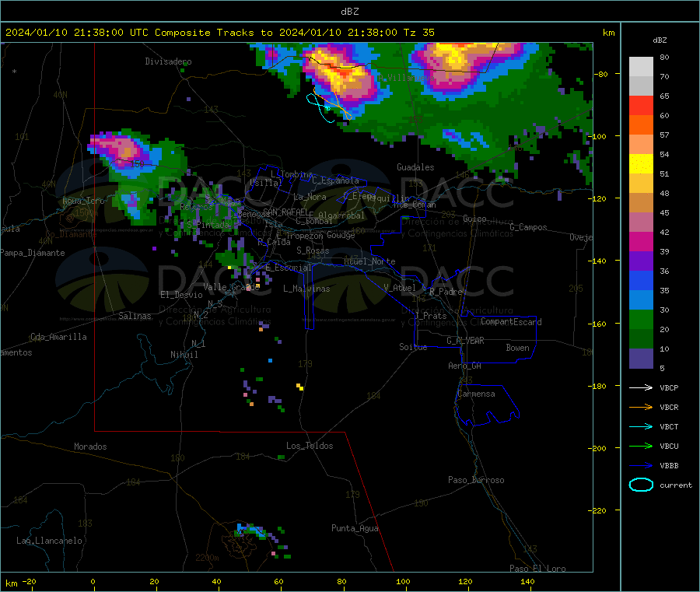The image size is (700, 592).
Task: Click the Pampa_Diamante label
Action: (x=33, y=253)
